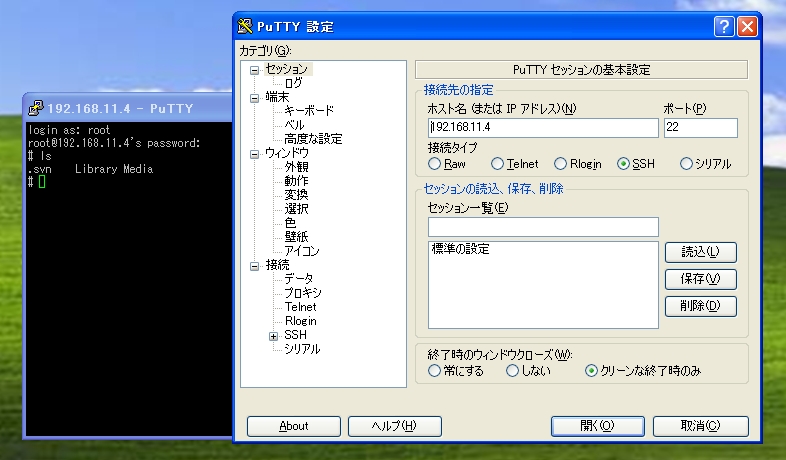Select セッション in the category tree

click(x=287, y=69)
